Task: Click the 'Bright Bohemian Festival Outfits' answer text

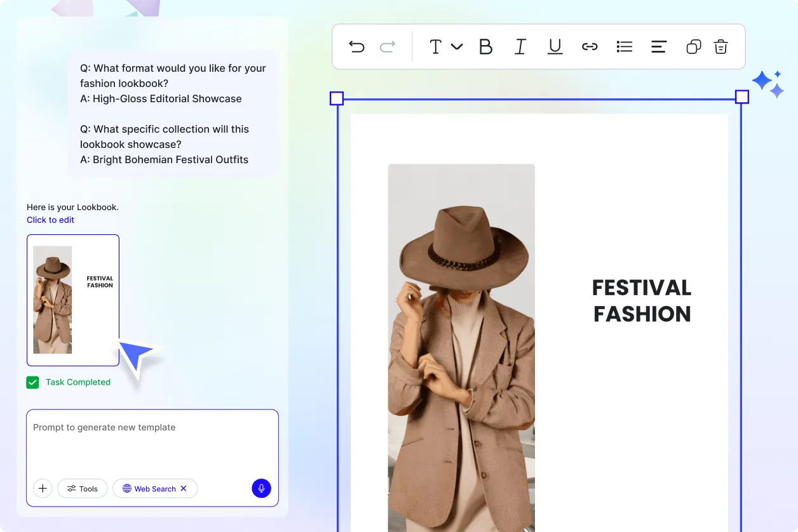Action: pos(170,159)
